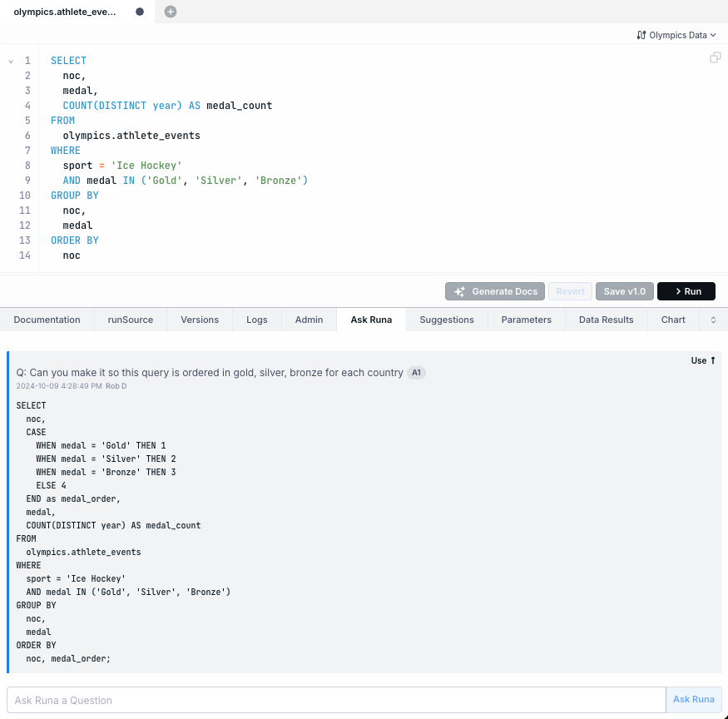The image size is (728, 719).
Task: Open the runSource tab
Action: click(131, 320)
